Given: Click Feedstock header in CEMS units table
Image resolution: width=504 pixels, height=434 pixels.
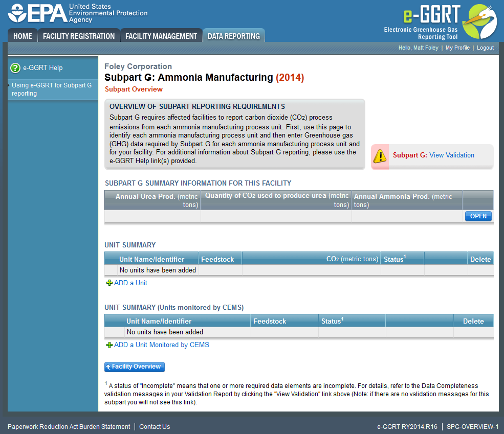Looking at the screenshot, I should (284, 321).
